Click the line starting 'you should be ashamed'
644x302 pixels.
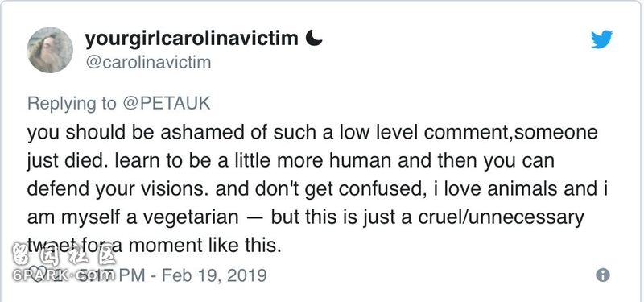coord(312,133)
